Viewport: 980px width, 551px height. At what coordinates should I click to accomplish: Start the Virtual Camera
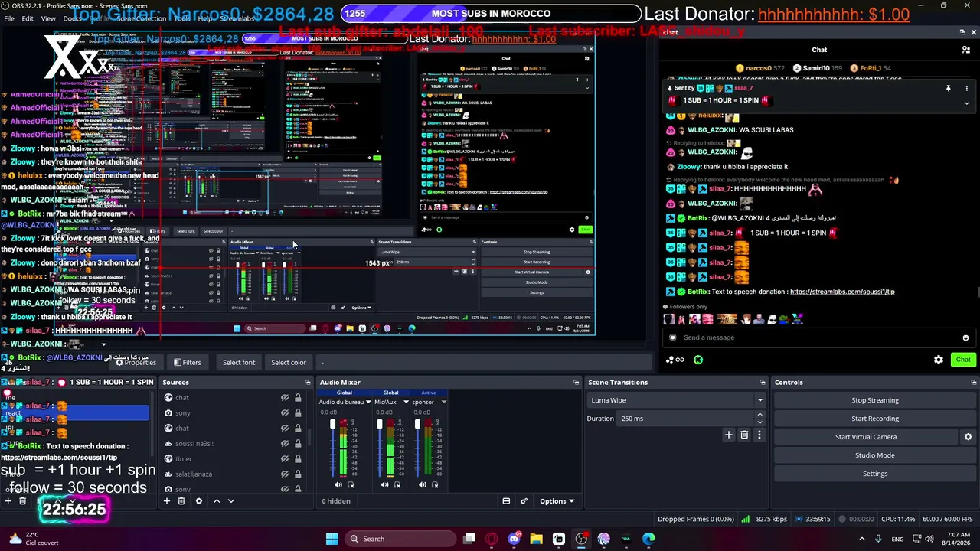[x=866, y=437]
